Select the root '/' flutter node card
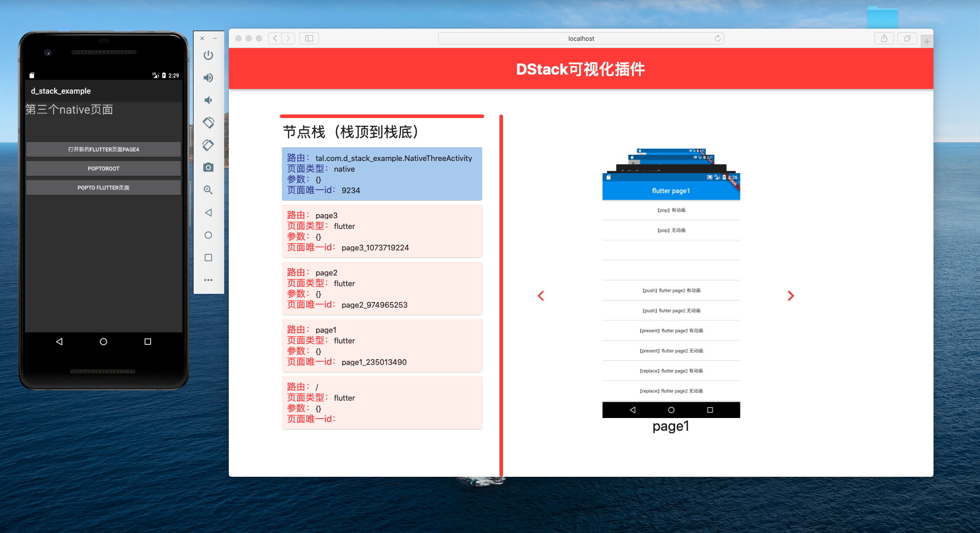Screen dimensions: 980x533 [x=382, y=403]
